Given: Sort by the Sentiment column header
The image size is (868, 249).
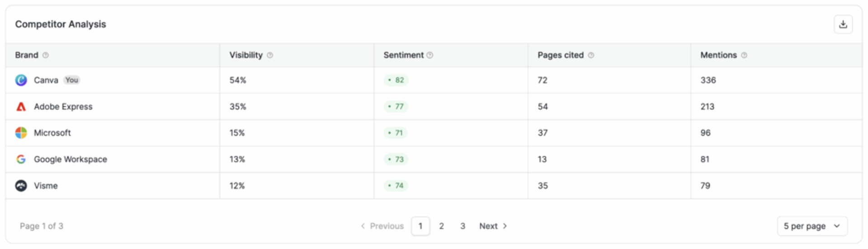Looking at the screenshot, I should tap(404, 55).
